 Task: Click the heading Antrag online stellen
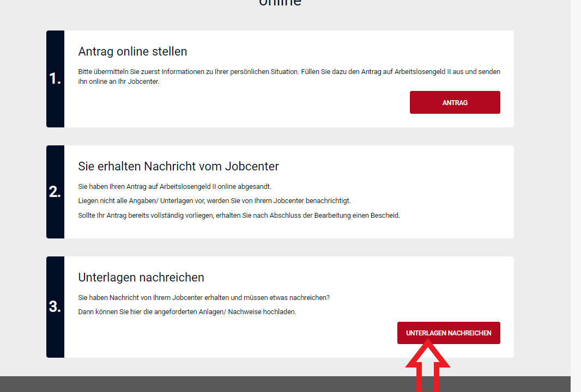click(x=132, y=51)
